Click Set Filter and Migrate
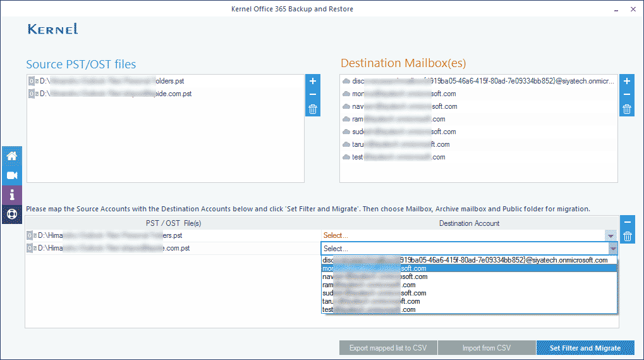 585,348
